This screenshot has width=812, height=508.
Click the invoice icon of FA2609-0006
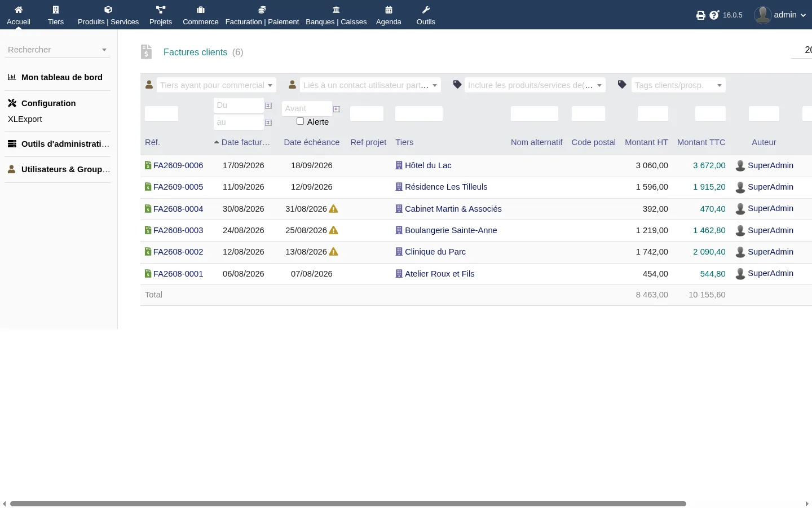[148, 165]
